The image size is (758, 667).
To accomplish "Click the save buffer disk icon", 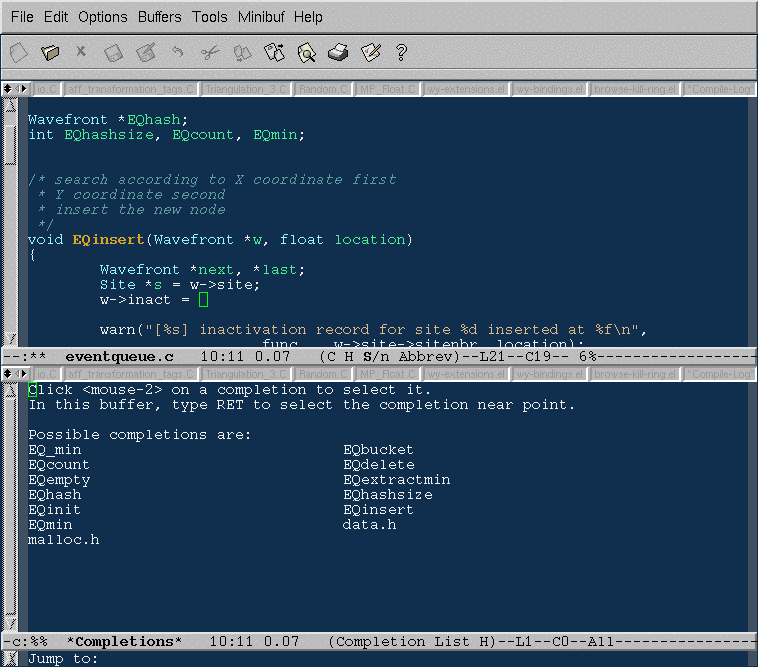I will [114, 52].
